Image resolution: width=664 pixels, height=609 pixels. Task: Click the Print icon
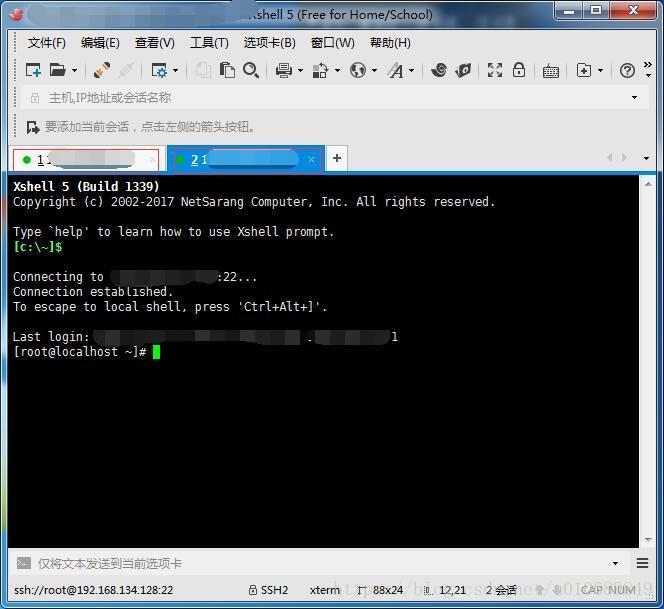click(x=284, y=70)
